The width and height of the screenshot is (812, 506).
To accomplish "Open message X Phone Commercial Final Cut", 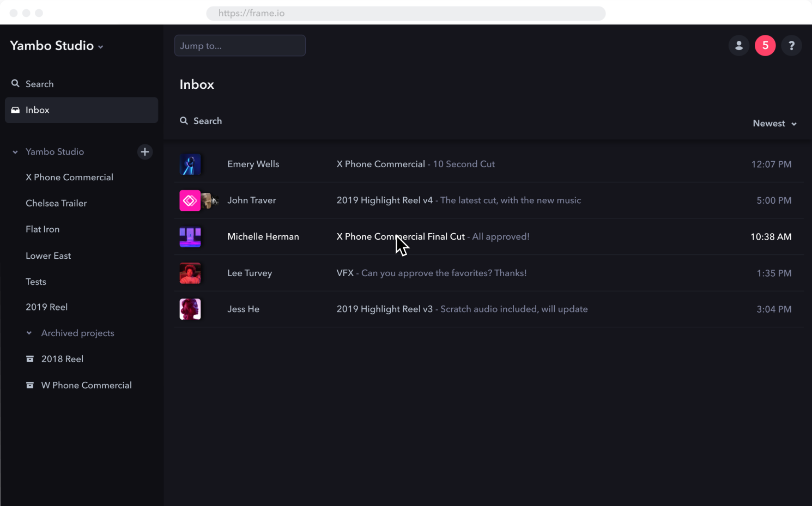I will point(433,237).
